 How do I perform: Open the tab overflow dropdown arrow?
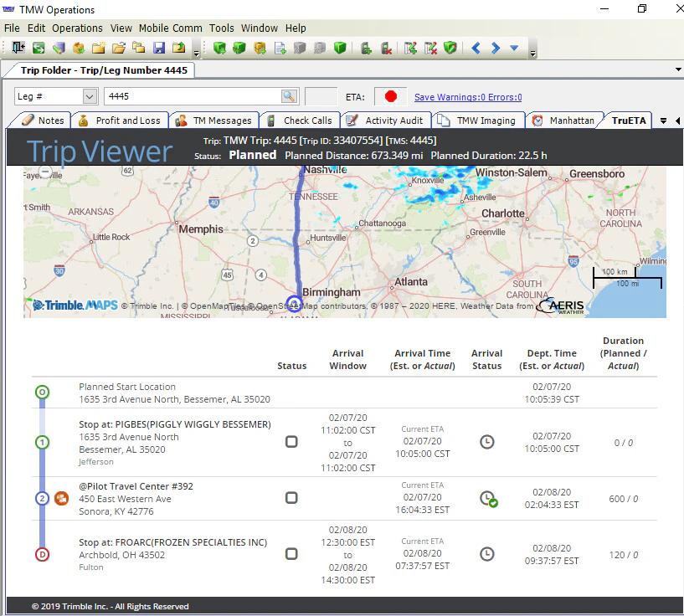click(663, 121)
